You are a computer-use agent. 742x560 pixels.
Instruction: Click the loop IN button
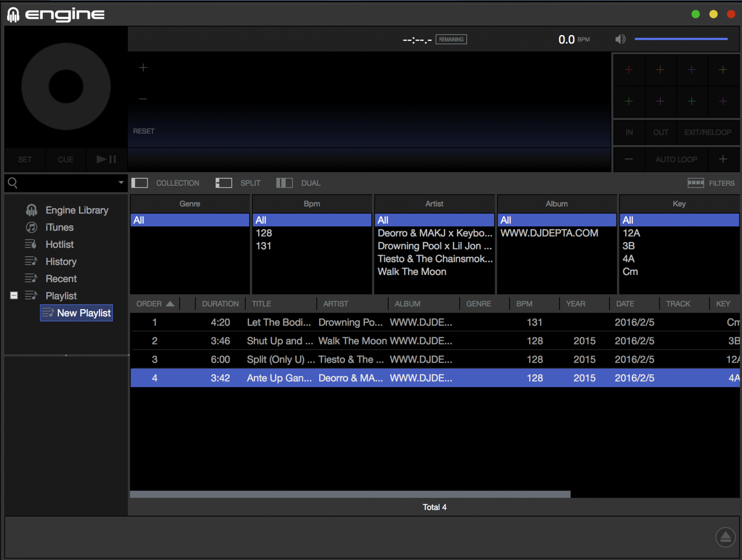point(629,133)
